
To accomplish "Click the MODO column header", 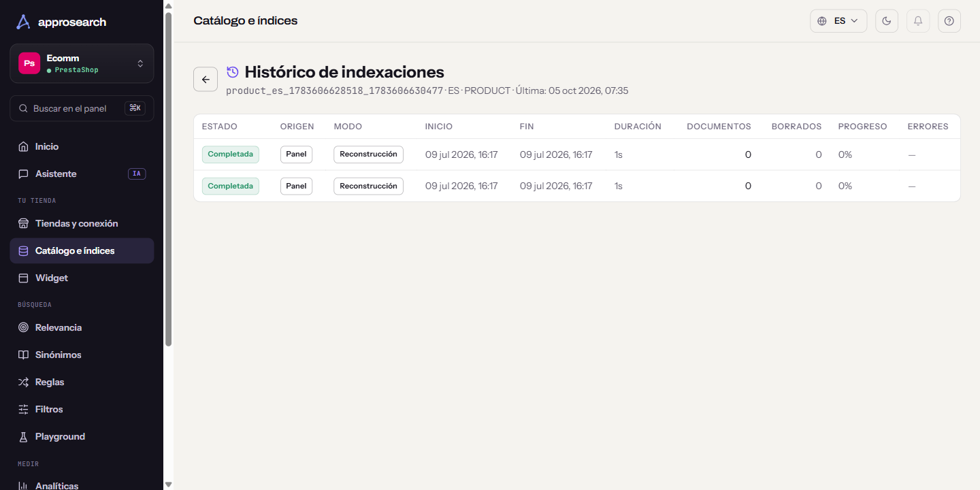I will click(x=348, y=127).
